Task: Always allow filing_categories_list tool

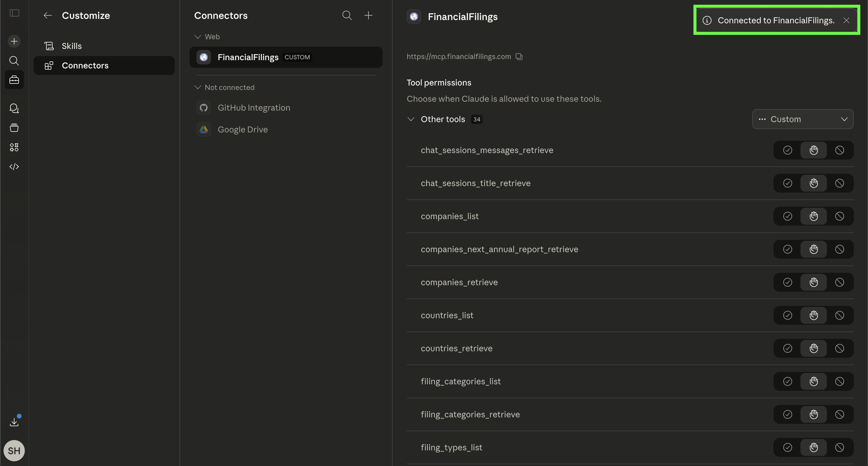Action: (787, 381)
